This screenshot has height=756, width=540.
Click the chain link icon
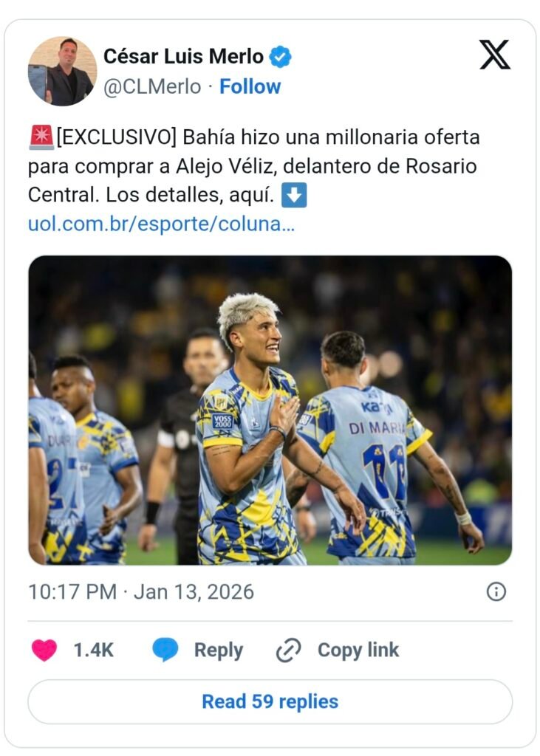tap(288, 650)
